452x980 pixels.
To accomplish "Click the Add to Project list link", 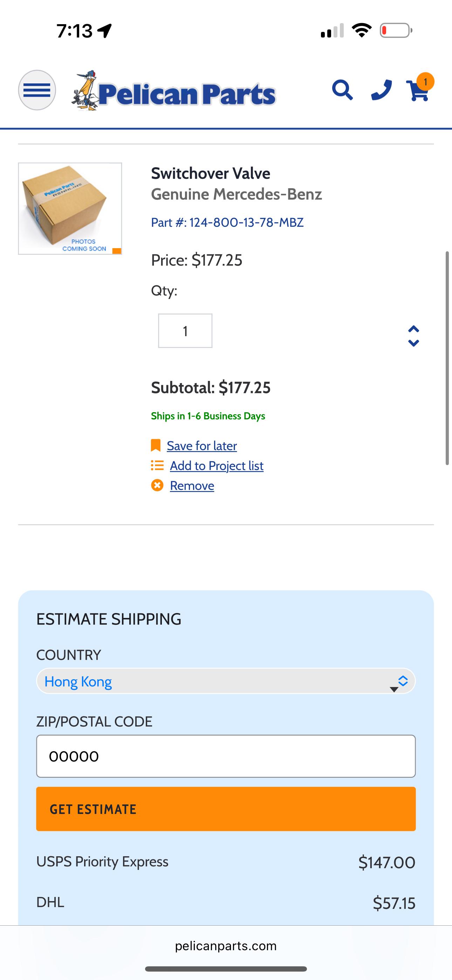I will [x=217, y=466].
